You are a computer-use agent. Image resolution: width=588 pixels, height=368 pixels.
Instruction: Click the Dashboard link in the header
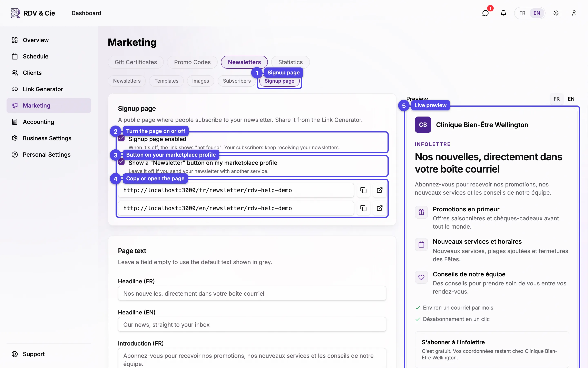pos(86,13)
